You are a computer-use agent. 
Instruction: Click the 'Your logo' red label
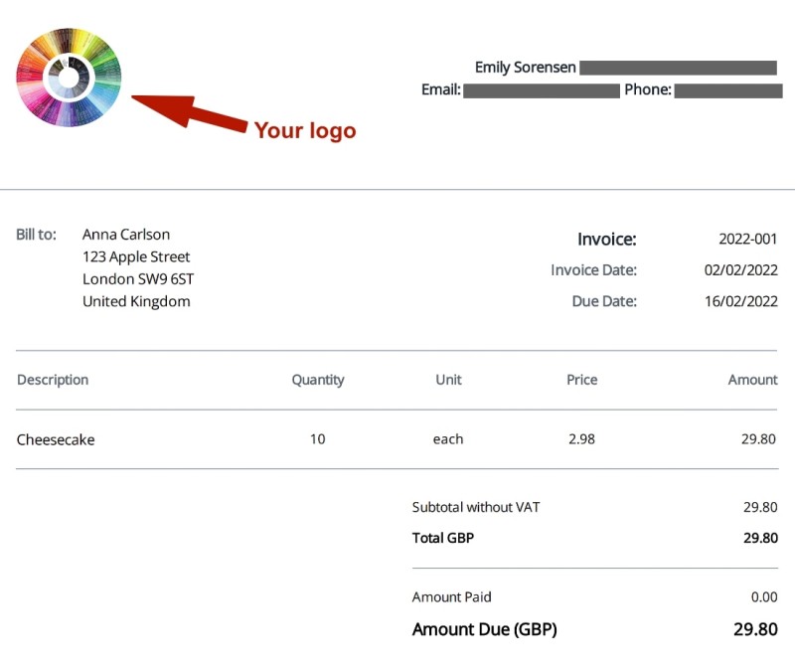pyautogui.click(x=304, y=130)
